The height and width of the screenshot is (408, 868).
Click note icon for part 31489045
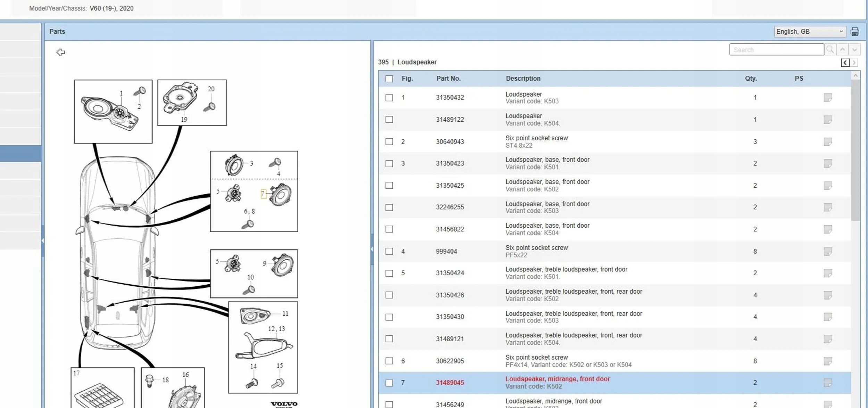[x=827, y=383]
